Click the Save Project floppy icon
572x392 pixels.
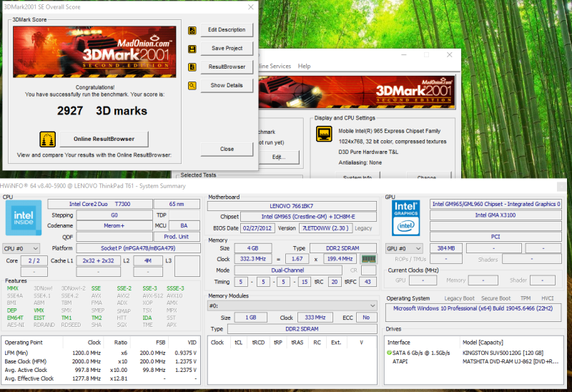coord(192,49)
